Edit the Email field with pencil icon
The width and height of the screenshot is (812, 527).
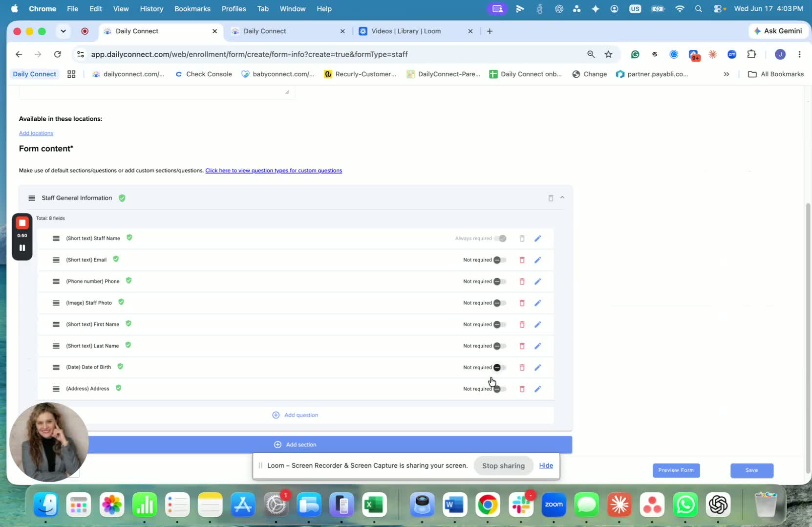click(537, 260)
